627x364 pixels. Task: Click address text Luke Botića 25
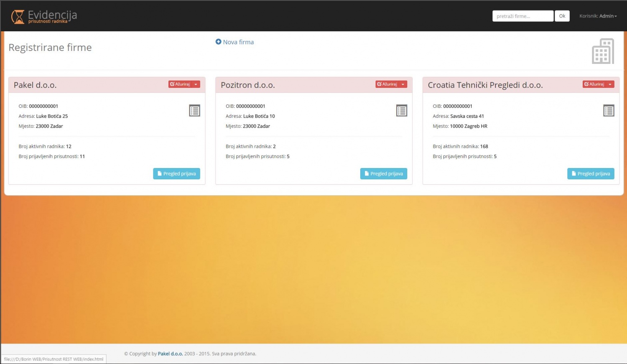(52, 116)
